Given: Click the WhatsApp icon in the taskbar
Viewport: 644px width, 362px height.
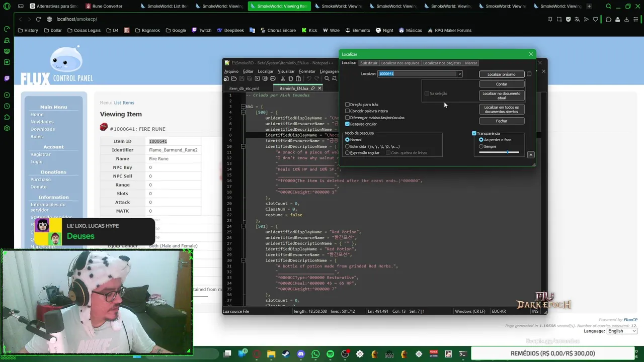Looking at the screenshot, I should [x=315, y=354].
